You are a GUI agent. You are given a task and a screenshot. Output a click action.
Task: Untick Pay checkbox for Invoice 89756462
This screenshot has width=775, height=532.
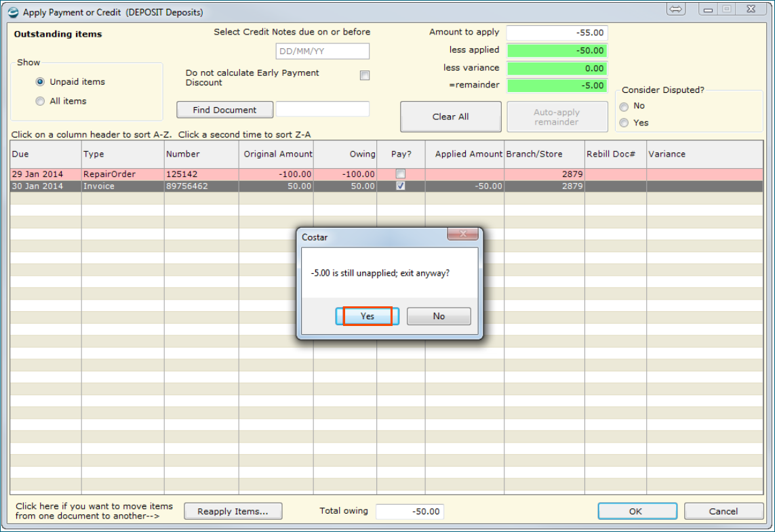pyautogui.click(x=401, y=186)
